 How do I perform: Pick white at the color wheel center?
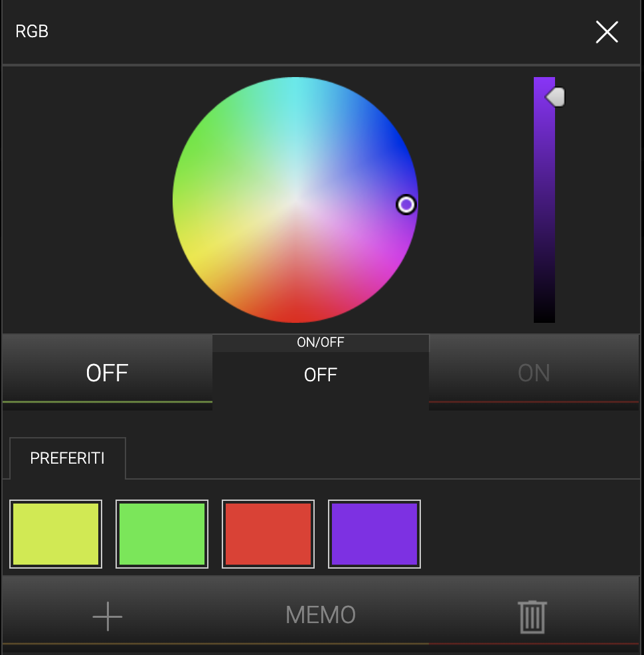click(295, 200)
